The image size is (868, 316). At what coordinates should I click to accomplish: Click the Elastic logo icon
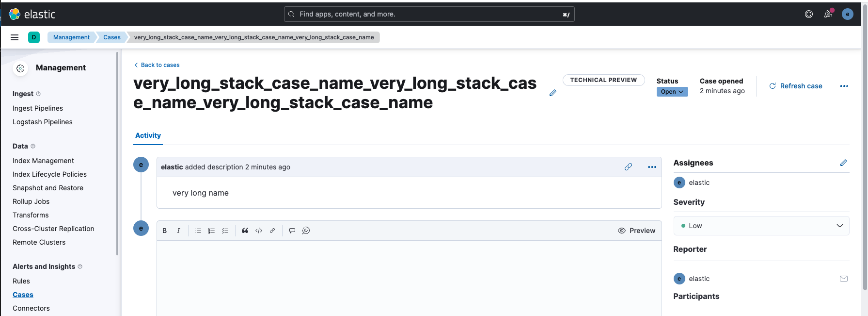(x=15, y=14)
